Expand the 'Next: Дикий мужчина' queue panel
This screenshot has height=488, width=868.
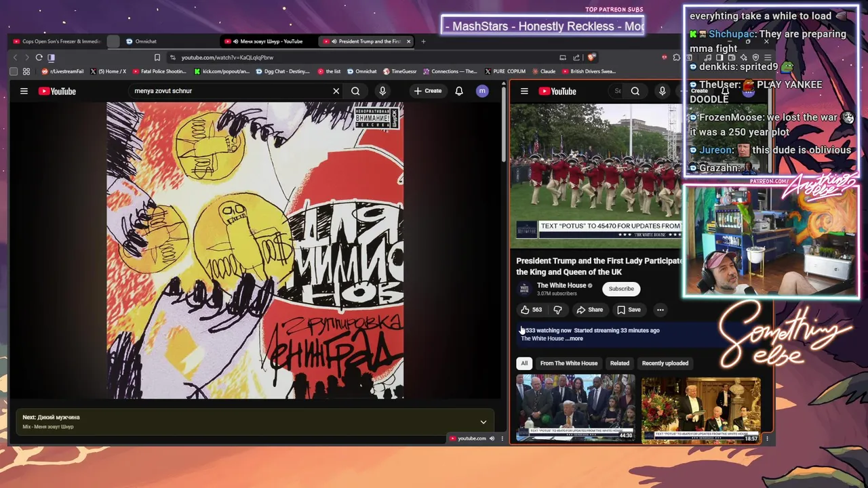484,422
